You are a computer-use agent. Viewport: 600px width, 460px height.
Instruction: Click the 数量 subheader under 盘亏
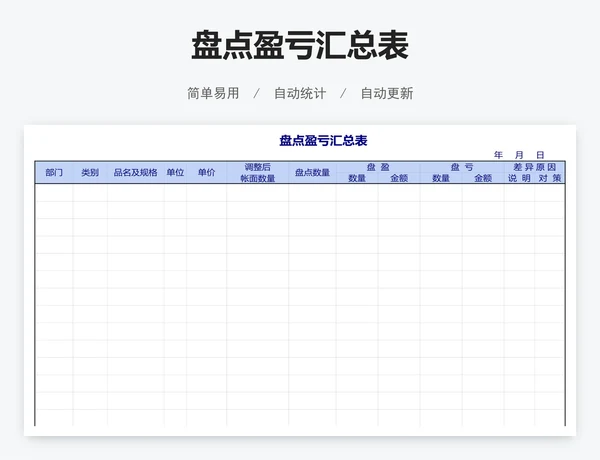(x=441, y=178)
